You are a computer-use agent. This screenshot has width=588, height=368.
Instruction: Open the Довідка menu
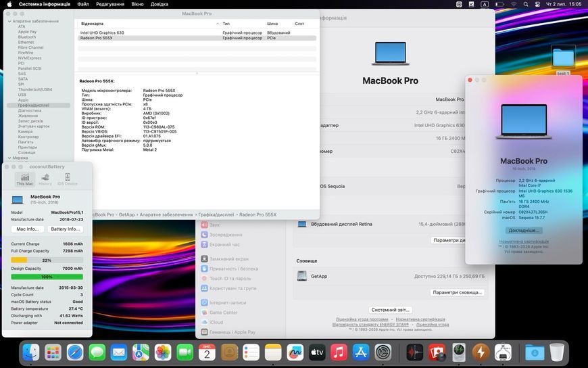point(160,4)
